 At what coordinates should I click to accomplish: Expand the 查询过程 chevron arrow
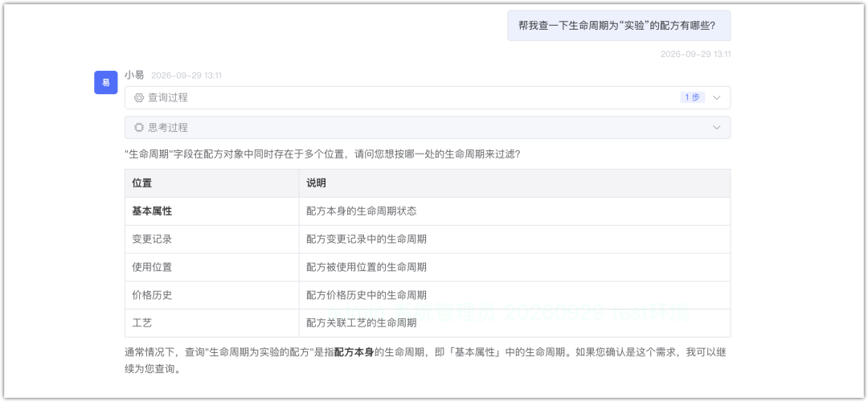coord(717,97)
